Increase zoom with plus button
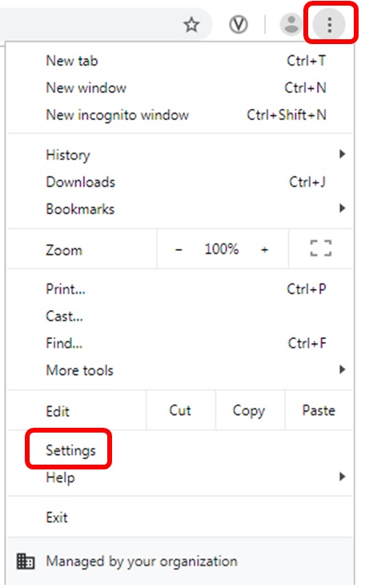The image size is (365, 588). pyautogui.click(x=265, y=249)
